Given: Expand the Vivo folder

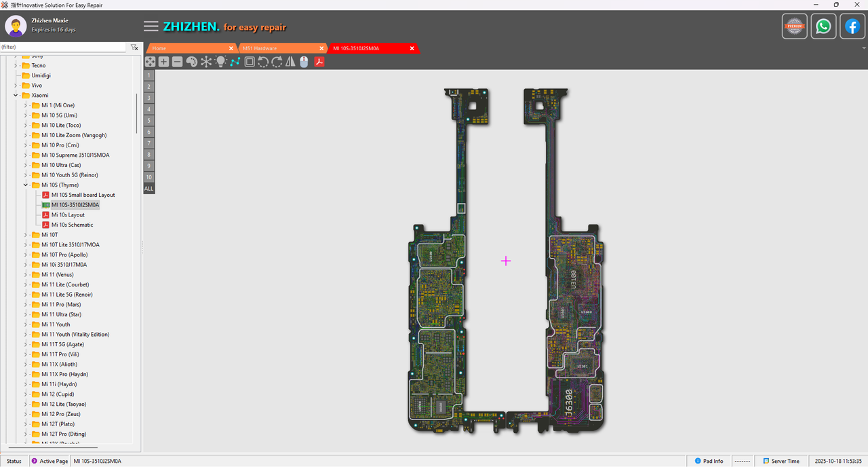Looking at the screenshot, I should coord(16,86).
